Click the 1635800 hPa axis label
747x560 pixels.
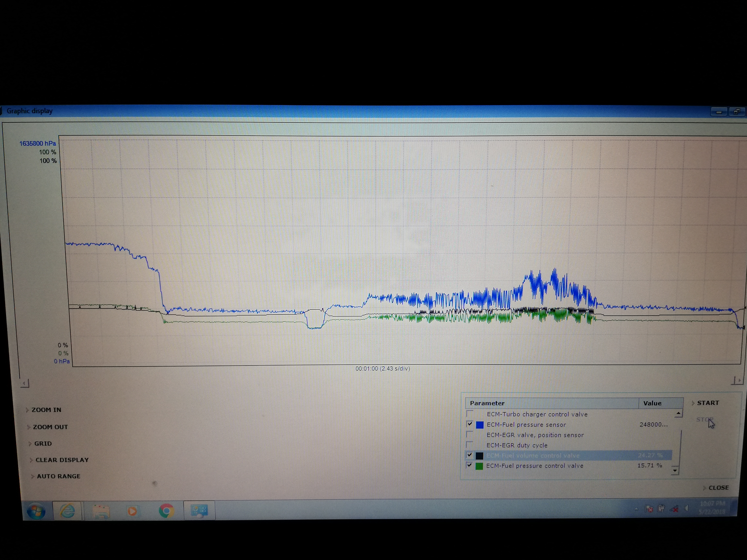tap(37, 143)
